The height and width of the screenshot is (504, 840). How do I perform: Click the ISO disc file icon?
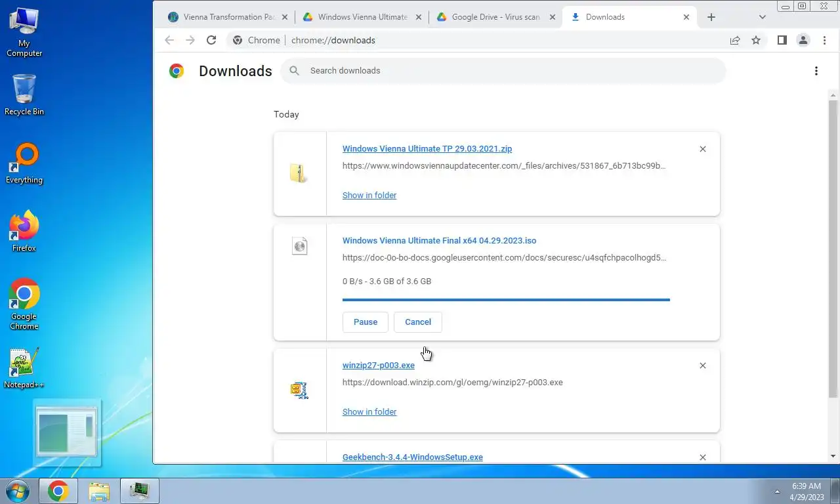[300, 247]
